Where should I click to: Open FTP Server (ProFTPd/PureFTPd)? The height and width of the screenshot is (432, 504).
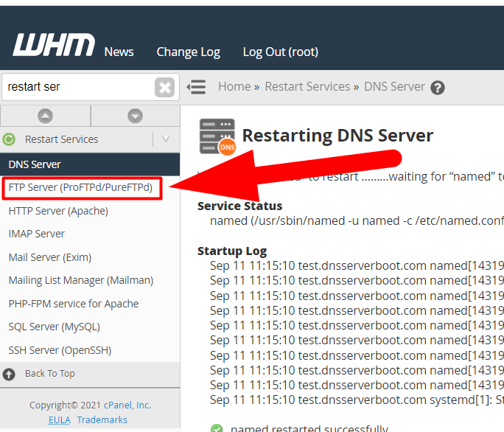(82, 187)
